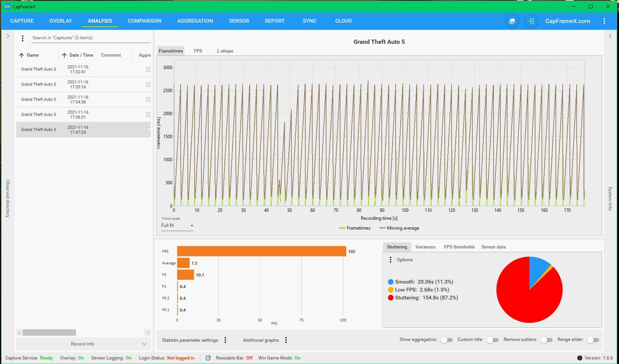Switch to the SYNC tab
The image size is (619, 364).
click(x=309, y=21)
